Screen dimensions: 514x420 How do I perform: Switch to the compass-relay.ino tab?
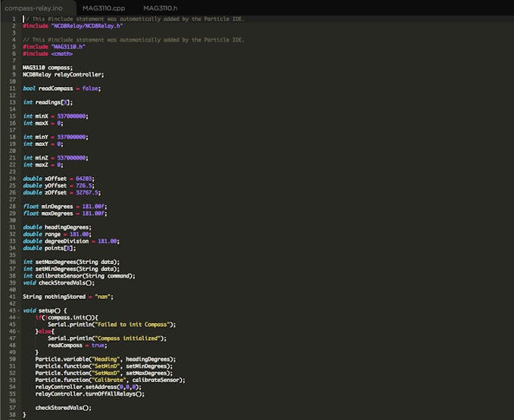(33, 8)
